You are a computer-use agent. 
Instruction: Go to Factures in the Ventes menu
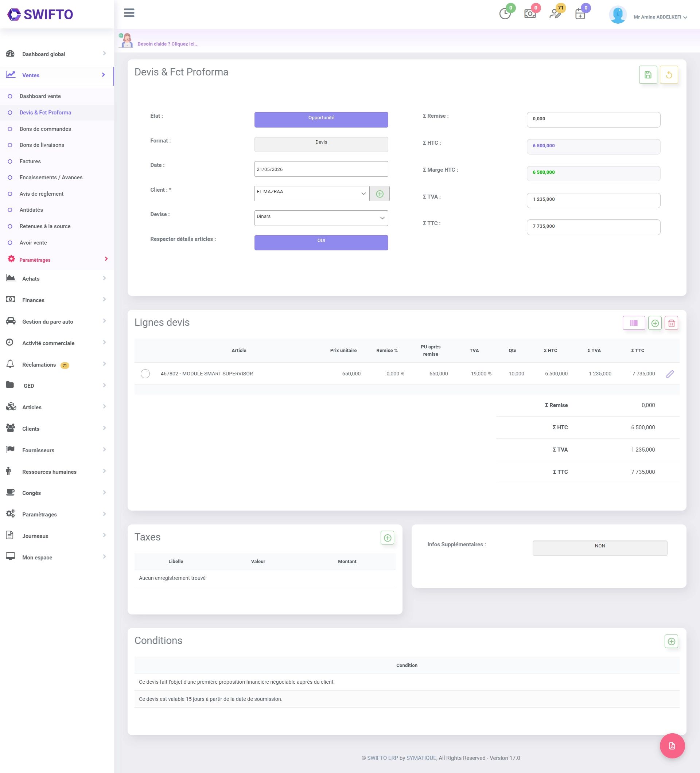click(x=30, y=161)
